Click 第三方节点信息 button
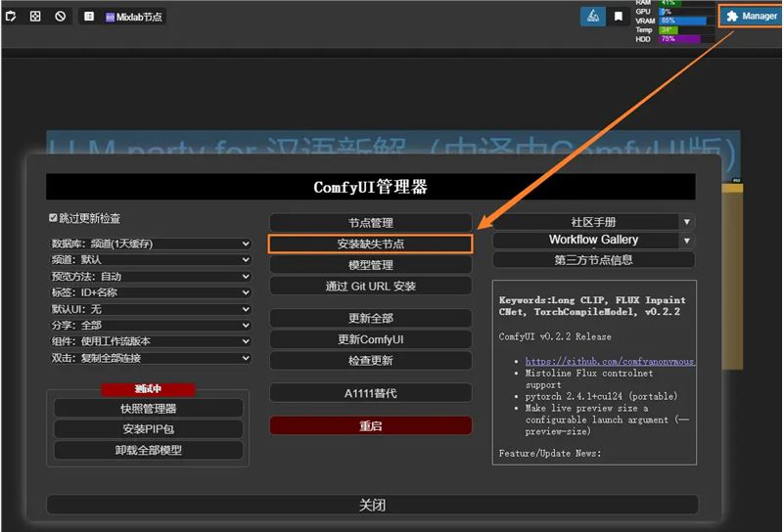Image resolution: width=783 pixels, height=532 pixels. click(594, 259)
